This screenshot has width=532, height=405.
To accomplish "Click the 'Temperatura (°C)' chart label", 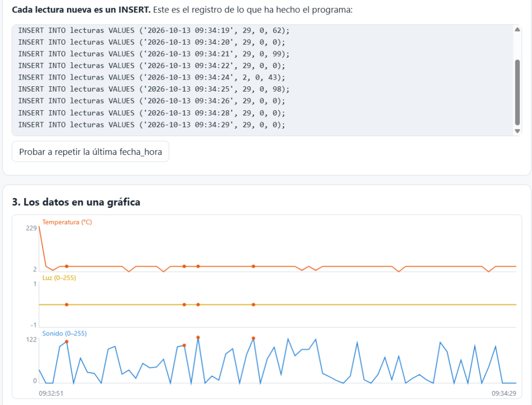I will coord(67,222).
